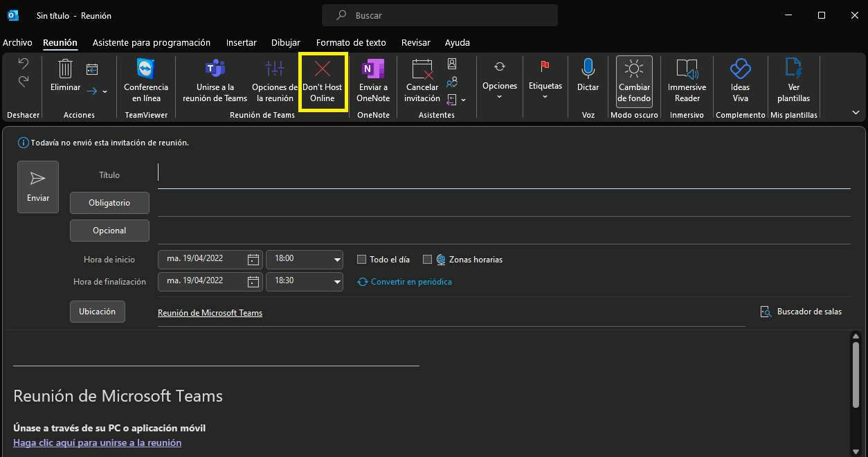Viewport: 868px width, 457px height.
Task: Click Unirse a la reunión de Teams
Action: click(215, 81)
